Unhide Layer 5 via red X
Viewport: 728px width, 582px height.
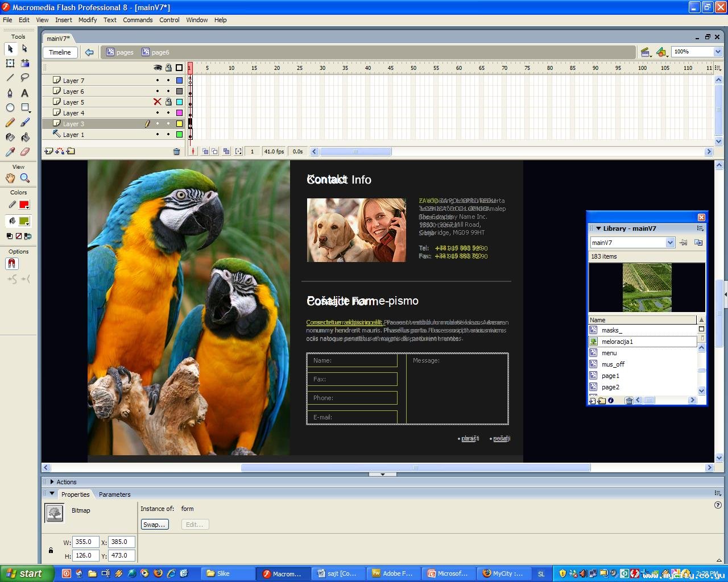click(158, 102)
